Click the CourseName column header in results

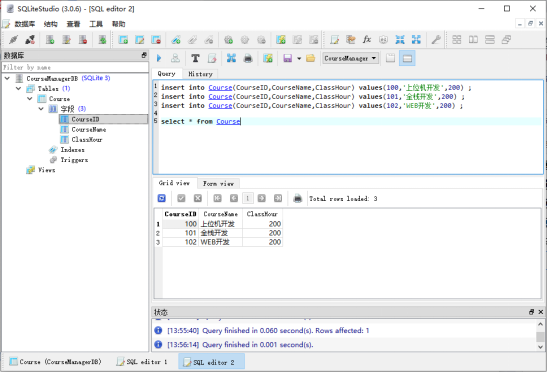(x=221, y=214)
